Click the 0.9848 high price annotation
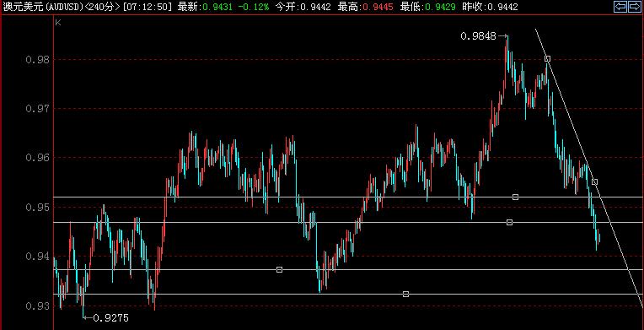 [x=478, y=36]
